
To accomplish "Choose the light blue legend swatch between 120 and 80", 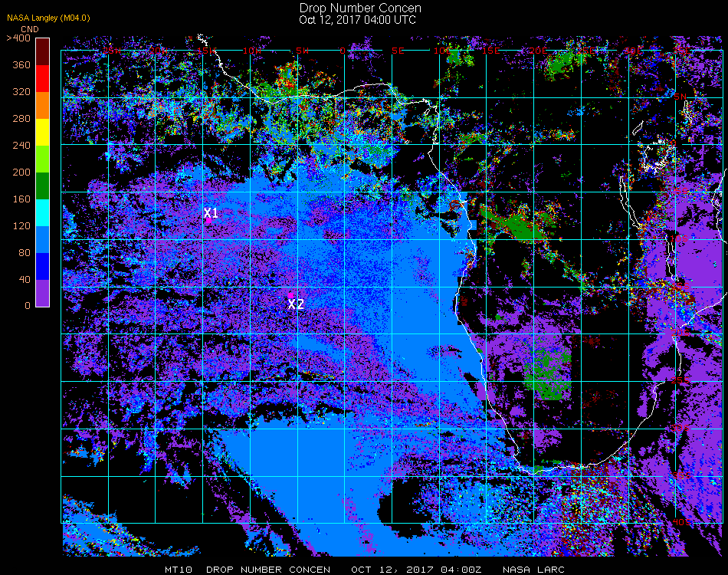I will point(43,240).
